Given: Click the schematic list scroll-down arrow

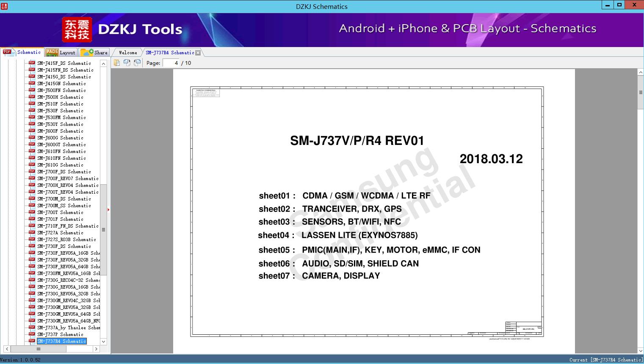Looking at the screenshot, I should 103,342.
